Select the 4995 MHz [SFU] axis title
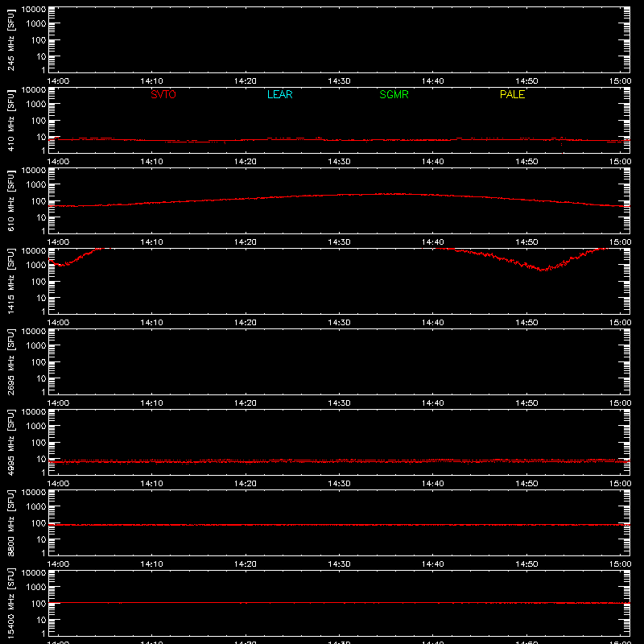The image size is (644, 644). click(10, 442)
